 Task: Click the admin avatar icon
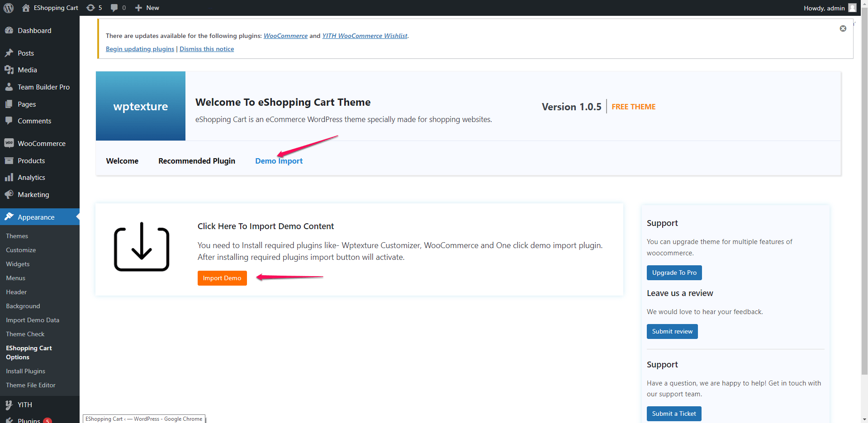[x=852, y=8]
